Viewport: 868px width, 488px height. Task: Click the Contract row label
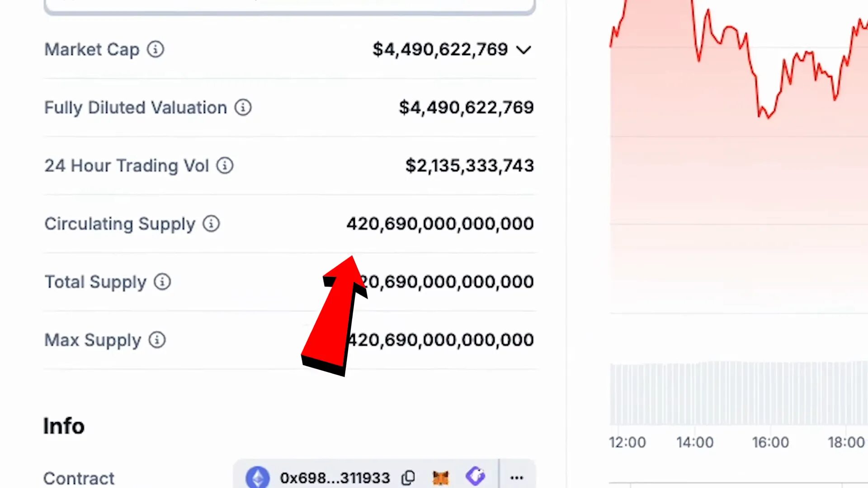(x=79, y=478)
